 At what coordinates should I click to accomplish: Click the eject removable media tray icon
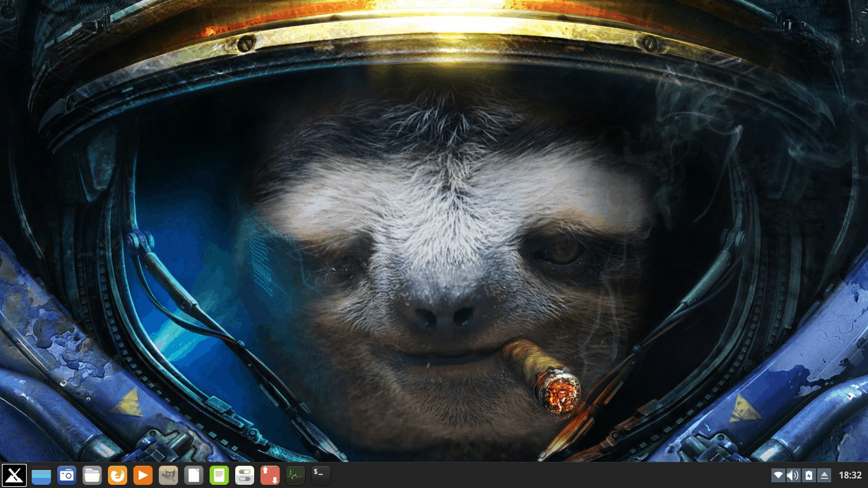[x=824, y=475]
